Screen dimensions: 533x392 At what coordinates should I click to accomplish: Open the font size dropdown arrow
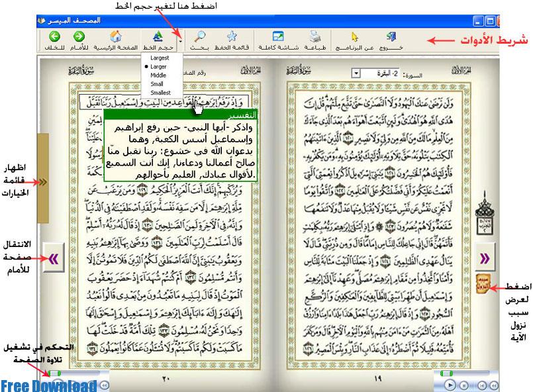[181, 41]
